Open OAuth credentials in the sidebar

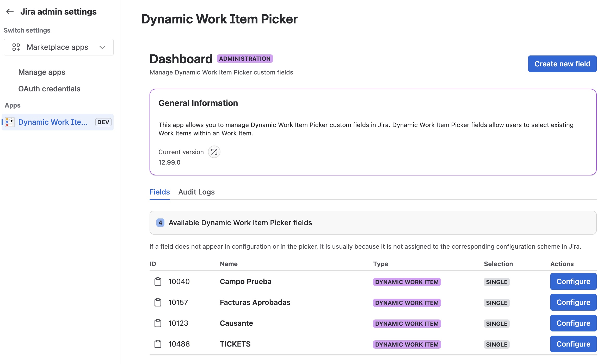(x=49, y=89)
